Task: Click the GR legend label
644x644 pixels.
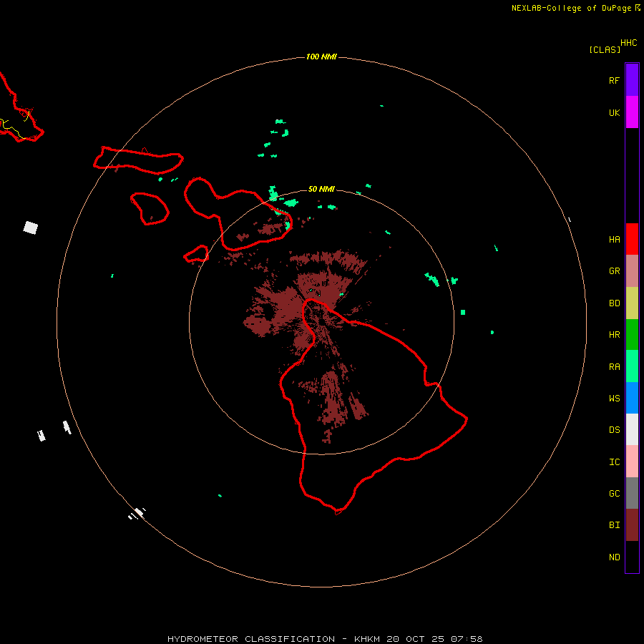Action: click(614, 271)
